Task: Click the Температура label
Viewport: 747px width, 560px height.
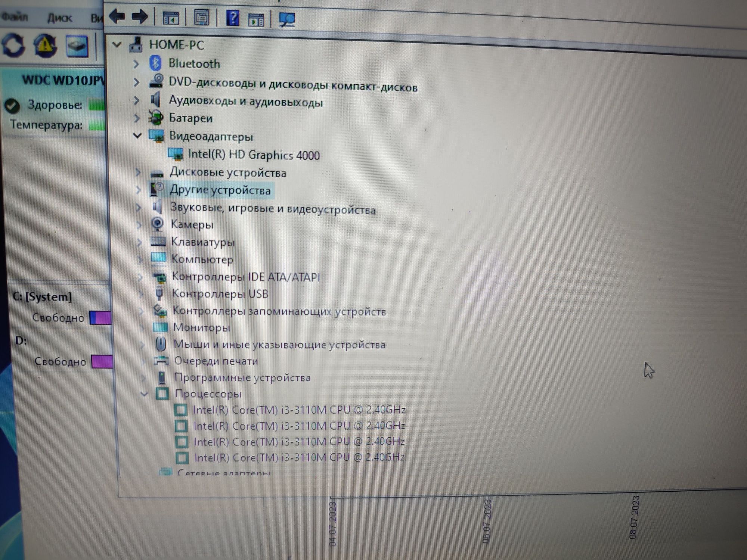Action: pos(46,125)
